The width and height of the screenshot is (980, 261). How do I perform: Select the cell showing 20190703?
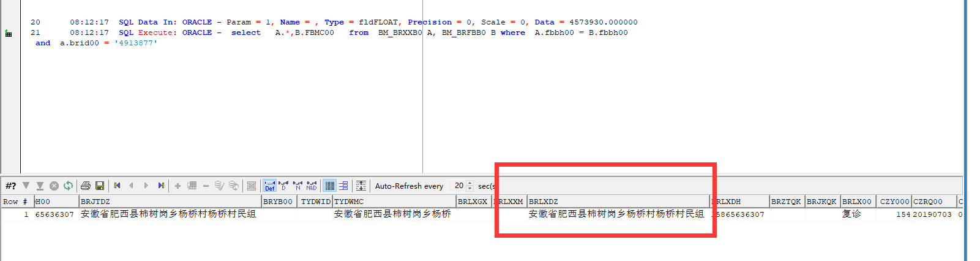click(933, 214)
